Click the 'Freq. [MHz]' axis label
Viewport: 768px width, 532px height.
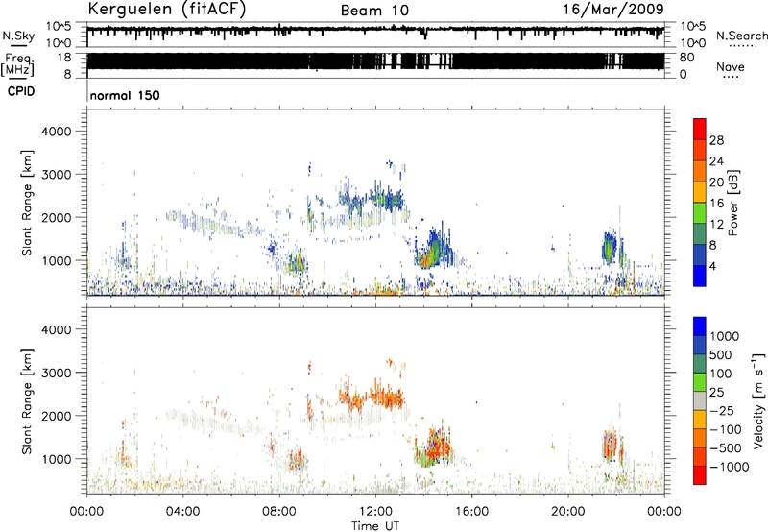17,65
